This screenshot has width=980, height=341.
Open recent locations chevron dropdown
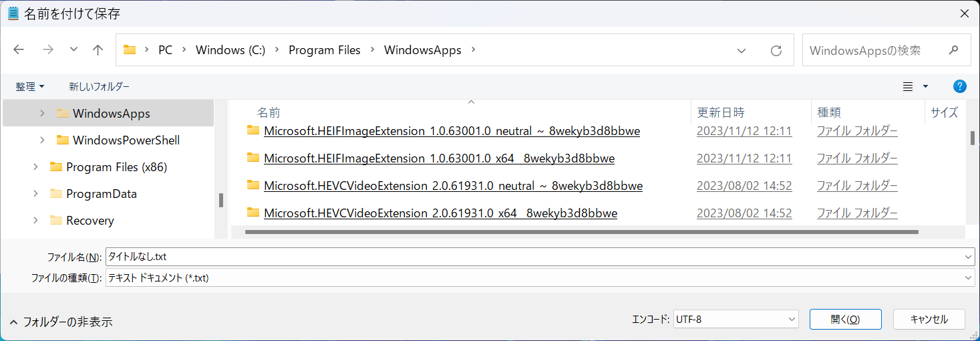pyautogui.click(x=73, y=50)
